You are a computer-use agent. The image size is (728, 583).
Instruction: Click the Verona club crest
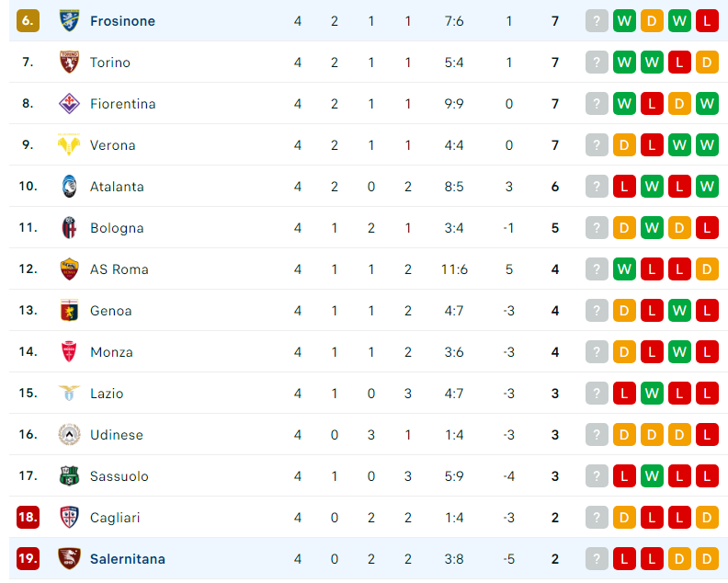(69, 145)
